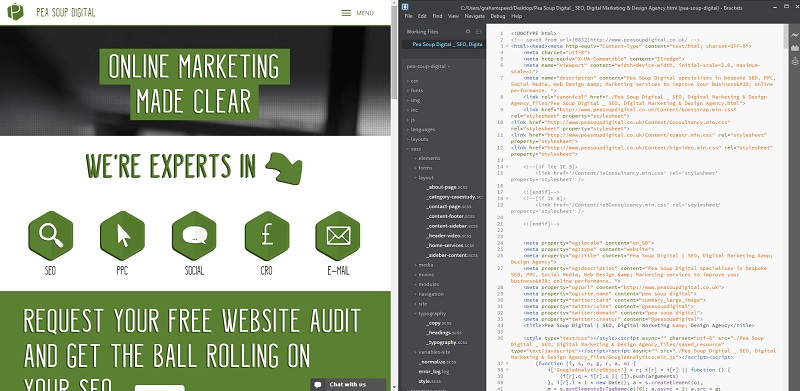The width and height of the screenshot is (800, 391).
Task: Select the E-Mail envelope hexagon icon
Action: 338,235
